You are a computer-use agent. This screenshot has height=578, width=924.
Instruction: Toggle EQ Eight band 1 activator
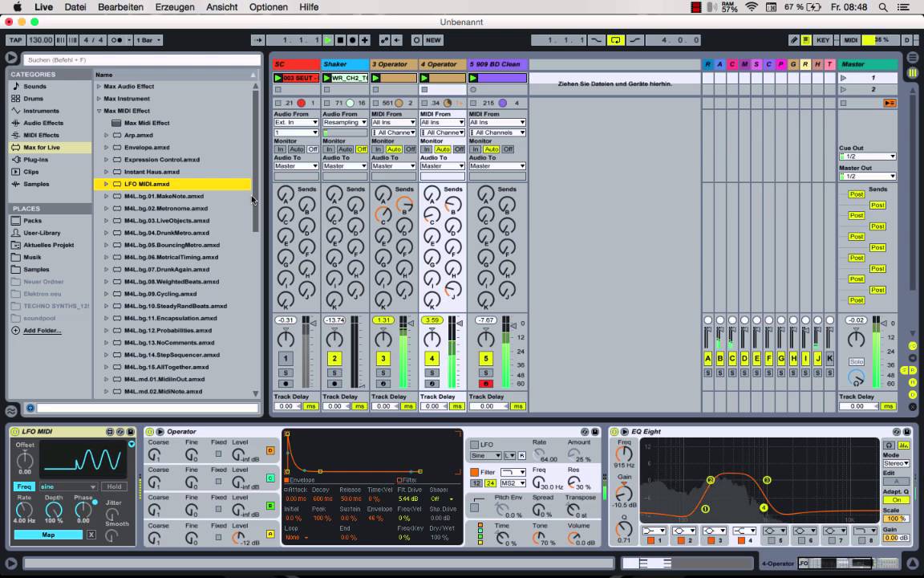coord(650,539)
